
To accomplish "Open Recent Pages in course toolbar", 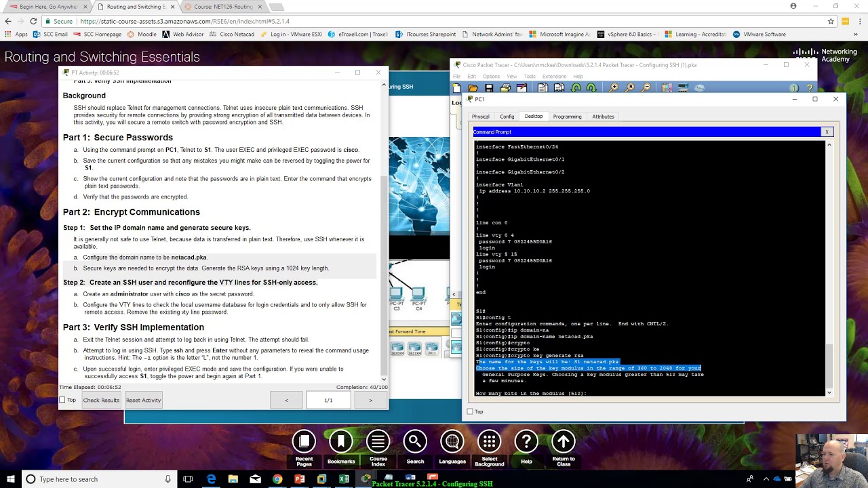I will pos(304,442).
